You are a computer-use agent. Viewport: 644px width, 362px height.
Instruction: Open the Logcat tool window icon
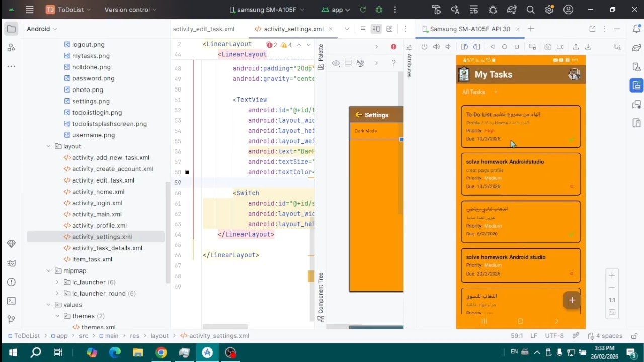coord(11,263)
